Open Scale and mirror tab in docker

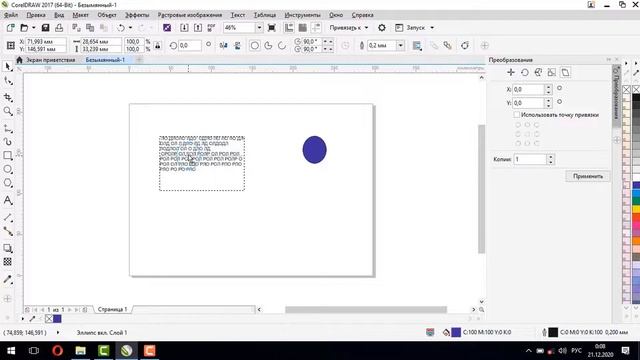coord(538,73)
